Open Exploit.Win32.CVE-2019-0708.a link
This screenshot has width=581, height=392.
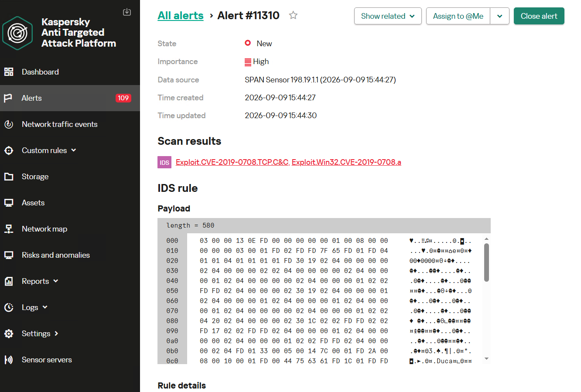click(x=346, y=162)
